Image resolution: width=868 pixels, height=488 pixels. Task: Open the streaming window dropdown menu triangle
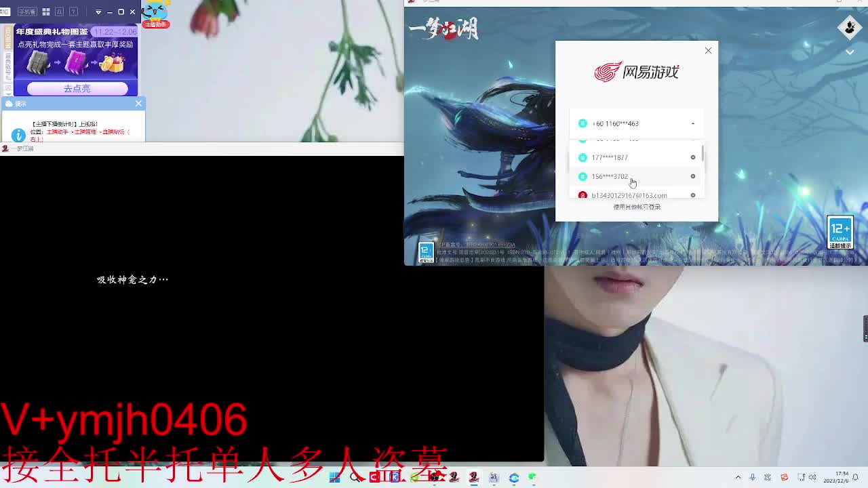(x=98, y=12)
